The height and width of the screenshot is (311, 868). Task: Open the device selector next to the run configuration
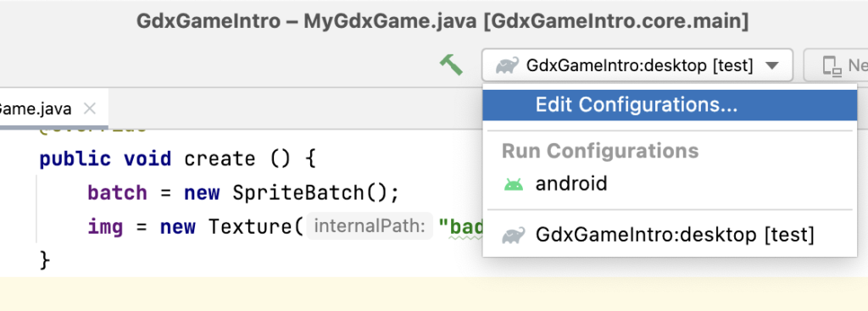click(836, 65)
